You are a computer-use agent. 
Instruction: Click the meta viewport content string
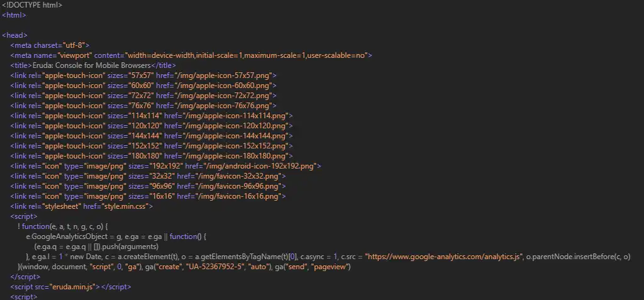click(x=246, y=55)
